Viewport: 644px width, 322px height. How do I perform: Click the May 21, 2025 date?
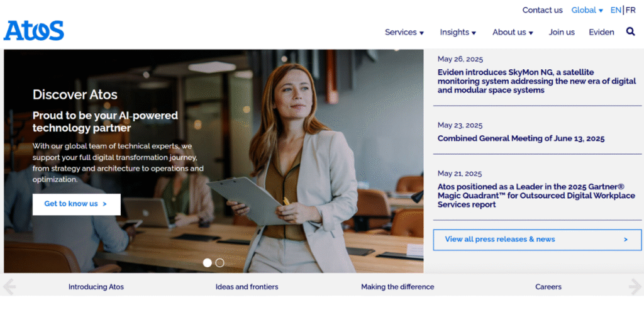coord(460,174)
